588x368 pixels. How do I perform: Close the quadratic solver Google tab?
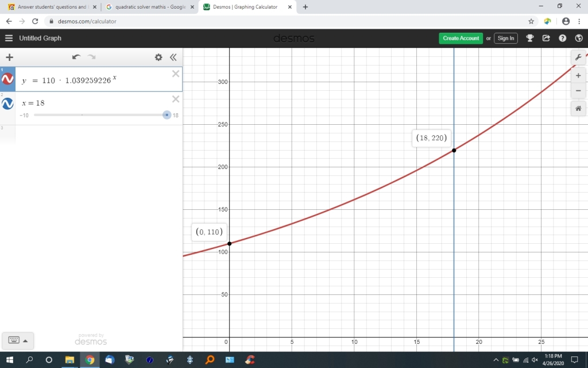tap(192, 7)
